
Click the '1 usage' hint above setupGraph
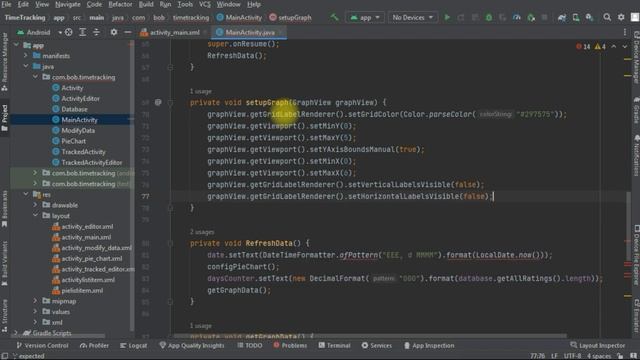click(200, 91)
